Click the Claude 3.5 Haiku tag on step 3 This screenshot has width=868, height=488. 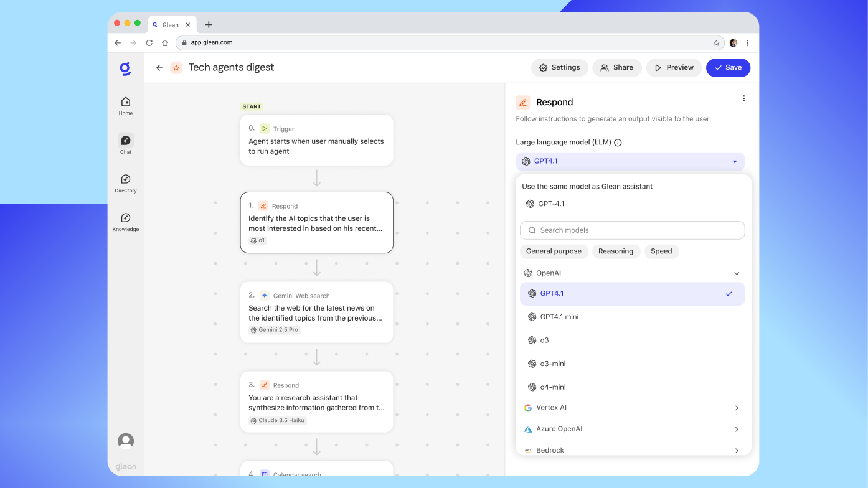pos(278,421)
